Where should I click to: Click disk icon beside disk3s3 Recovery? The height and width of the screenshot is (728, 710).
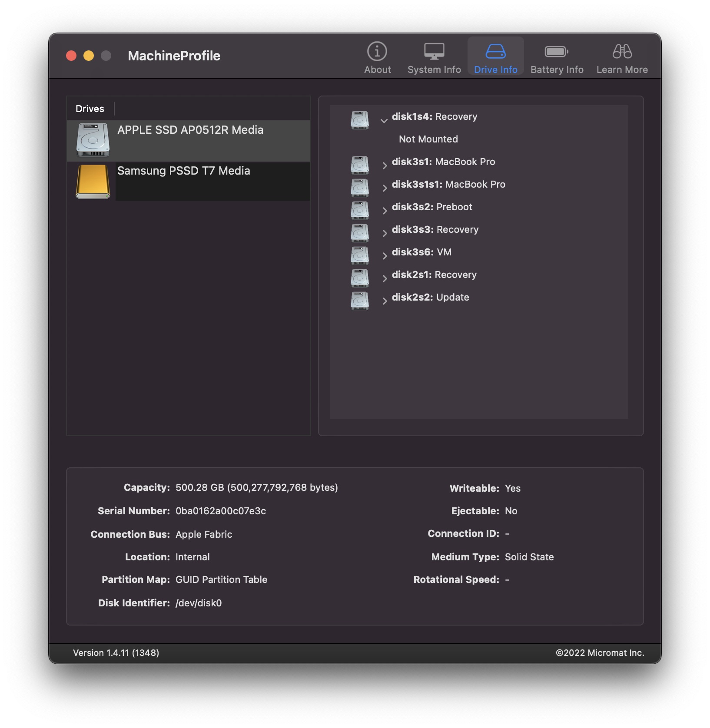[x=360, y=233]
